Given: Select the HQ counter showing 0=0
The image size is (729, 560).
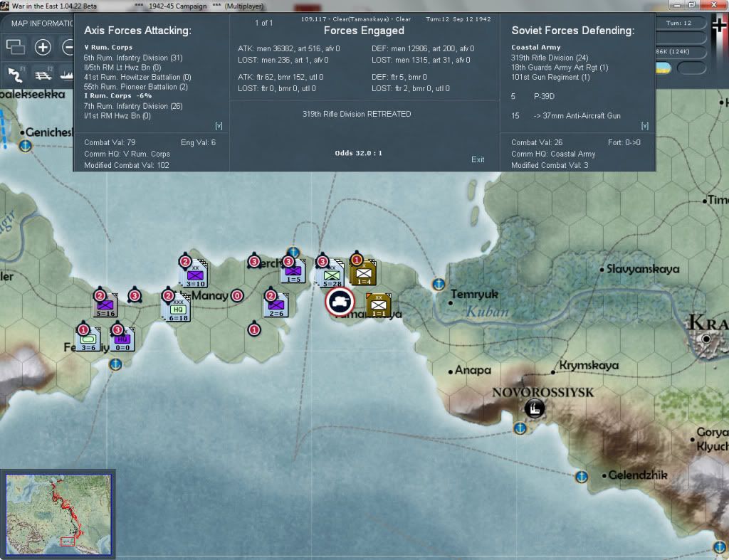Looking at the screenshot, I should click(122, 338).
